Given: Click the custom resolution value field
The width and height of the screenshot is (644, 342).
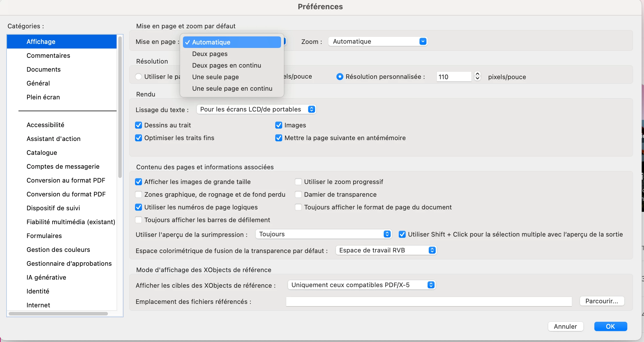Looking at the screenshot, I should tap(454, 77).
